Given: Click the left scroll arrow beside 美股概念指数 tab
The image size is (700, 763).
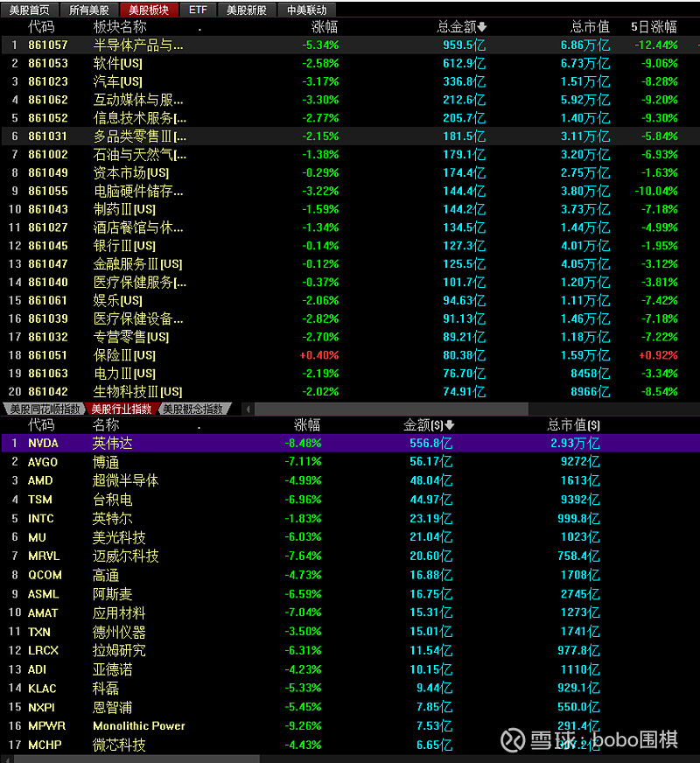Looking at the screenshot, I should 248,409.
